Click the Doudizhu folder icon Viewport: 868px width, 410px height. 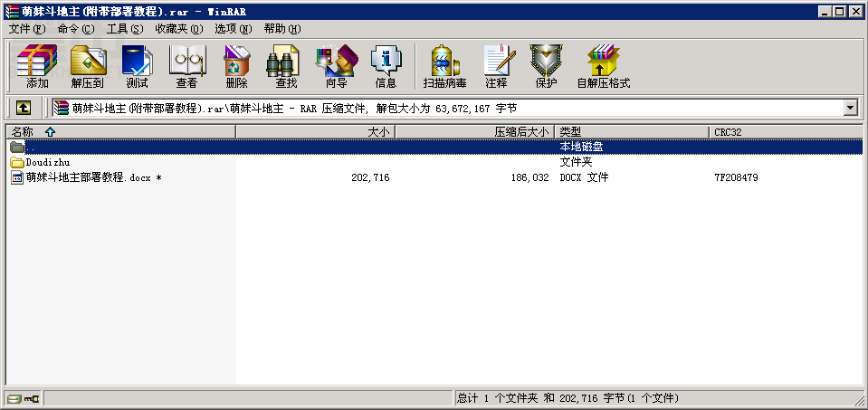(17, 162)
